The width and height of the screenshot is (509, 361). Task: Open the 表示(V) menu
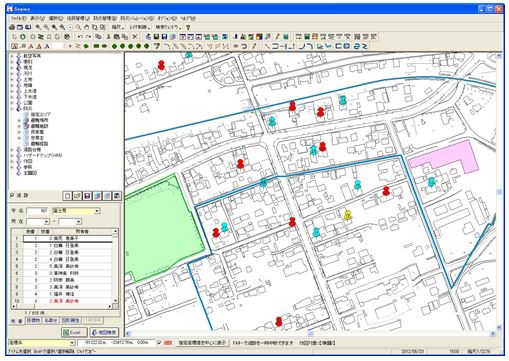pyautogui.click(x=38, y=18)
